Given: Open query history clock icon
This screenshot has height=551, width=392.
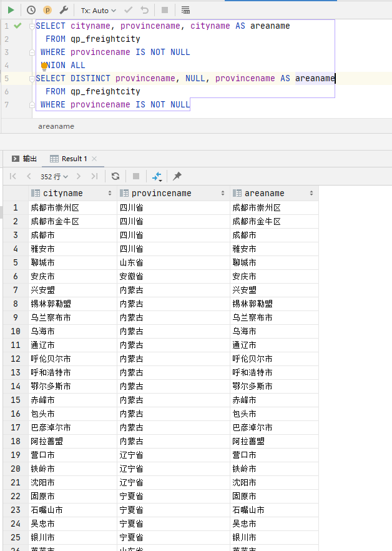Looking at the screenshot, I should tap(31, 10).
